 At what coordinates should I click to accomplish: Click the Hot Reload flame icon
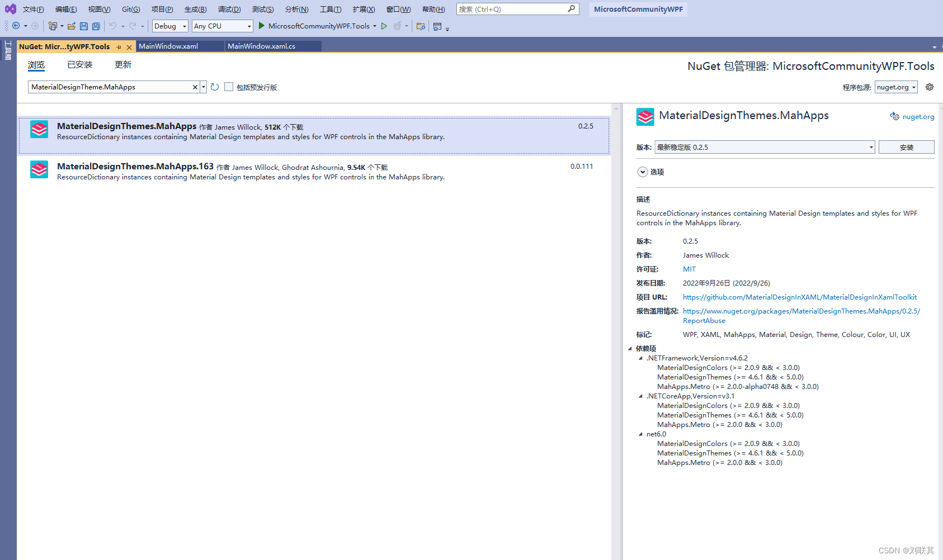click(x=398, y=26)
